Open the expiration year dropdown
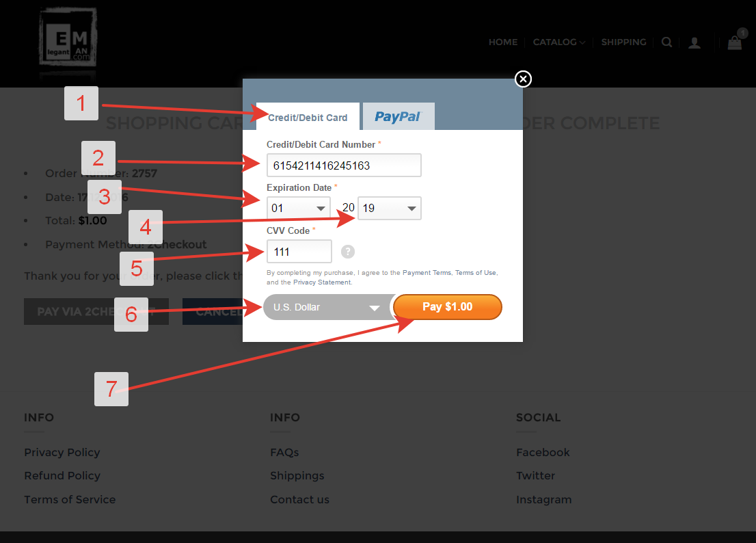 tap(390, 209)
